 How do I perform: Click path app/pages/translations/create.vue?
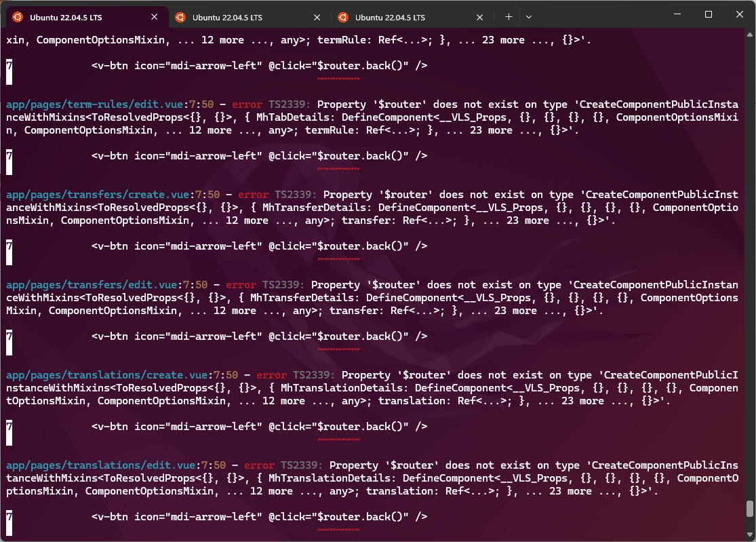coord(106,374)
